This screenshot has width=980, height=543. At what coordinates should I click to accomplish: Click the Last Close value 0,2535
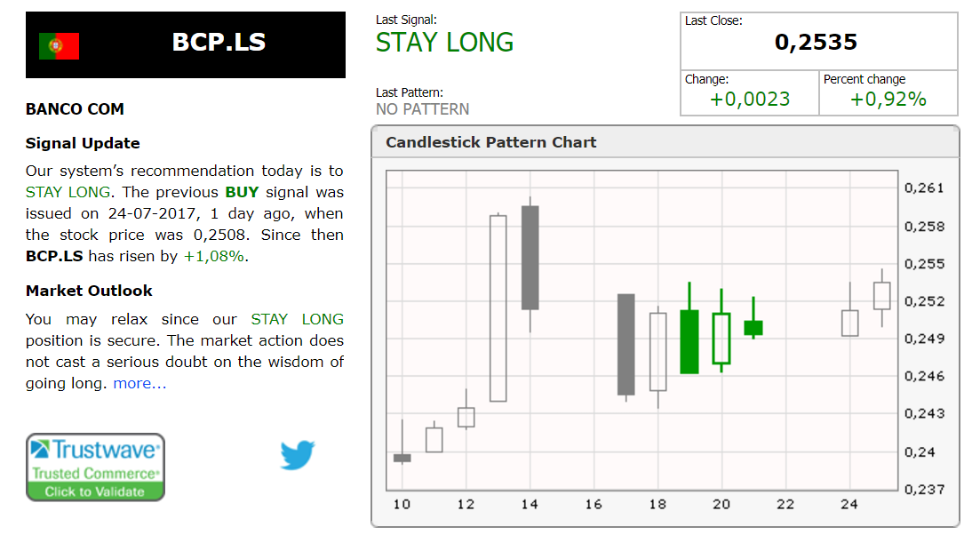(816, 42)
